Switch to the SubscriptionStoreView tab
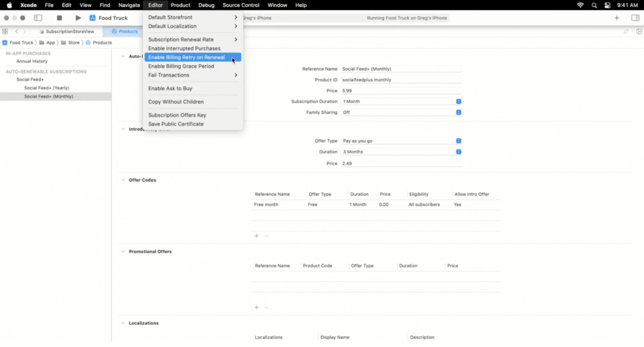 67,31
